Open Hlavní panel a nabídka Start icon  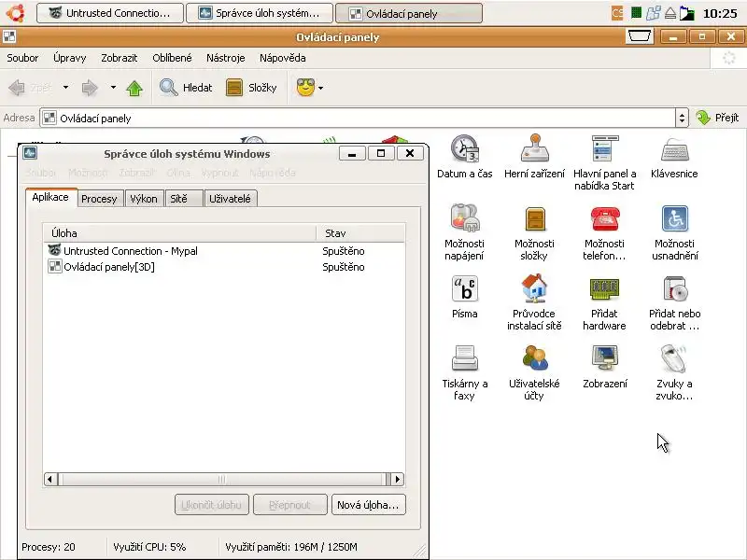click(x=604, y=148)
